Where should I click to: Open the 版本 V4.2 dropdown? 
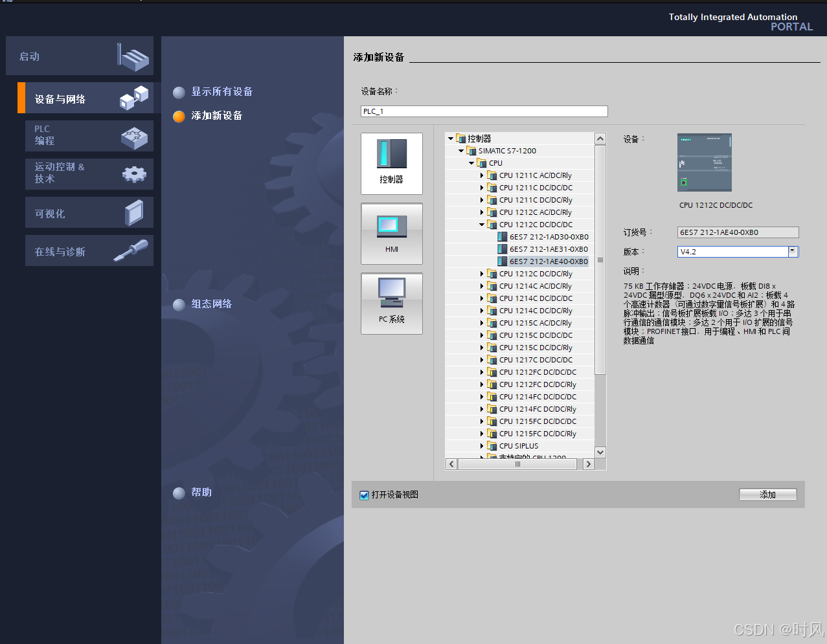(793, 252)
